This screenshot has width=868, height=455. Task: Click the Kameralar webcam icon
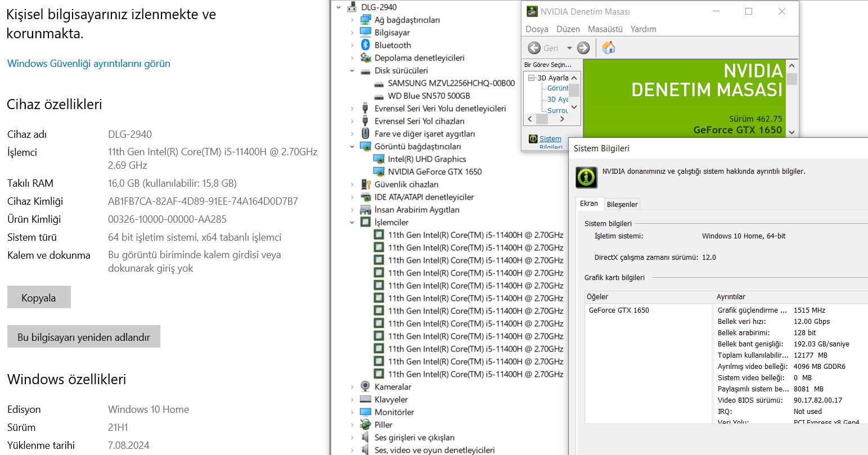tap(365, 387)
